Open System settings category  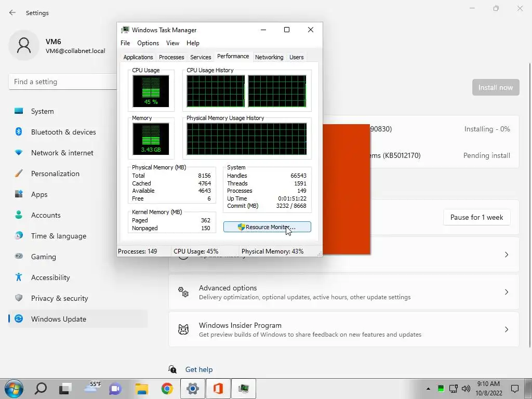coord(78,111)
